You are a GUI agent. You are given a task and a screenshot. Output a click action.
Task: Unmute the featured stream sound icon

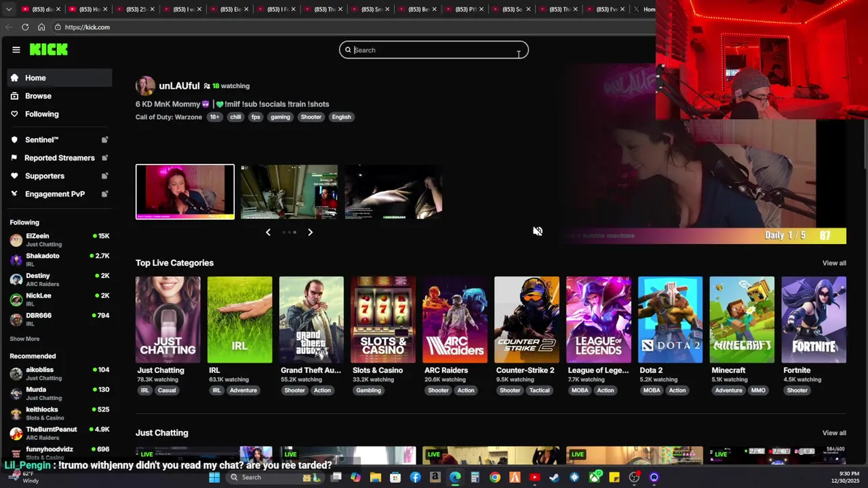(537, 231)
